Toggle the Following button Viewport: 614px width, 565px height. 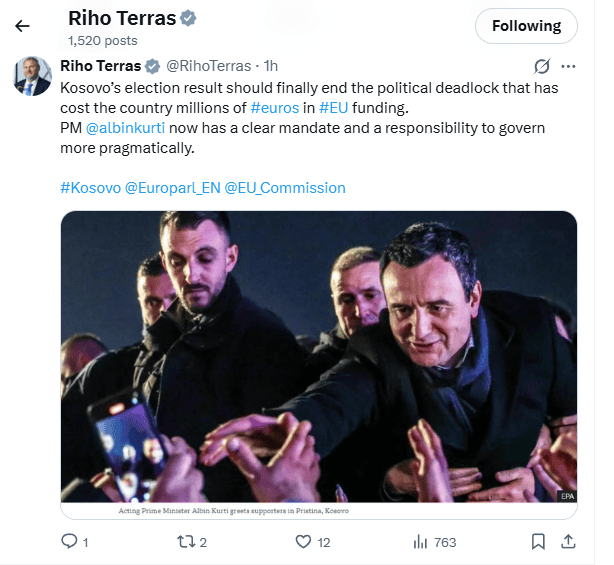tap(527, 26)
